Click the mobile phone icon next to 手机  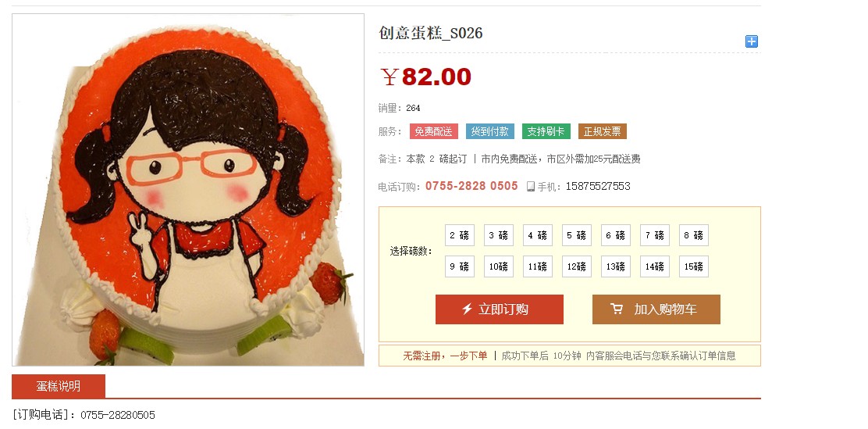tap(530, 187)
